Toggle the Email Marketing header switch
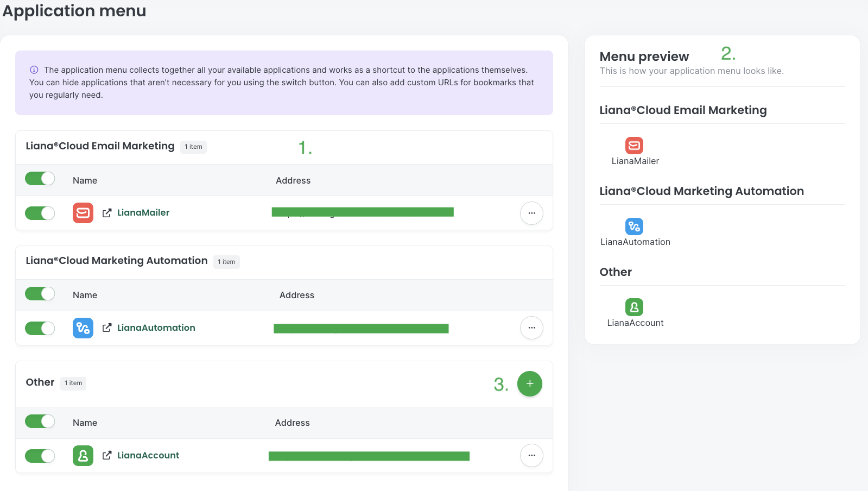The image size is (868, 491). pyautogui.click(x=40, y=179)
